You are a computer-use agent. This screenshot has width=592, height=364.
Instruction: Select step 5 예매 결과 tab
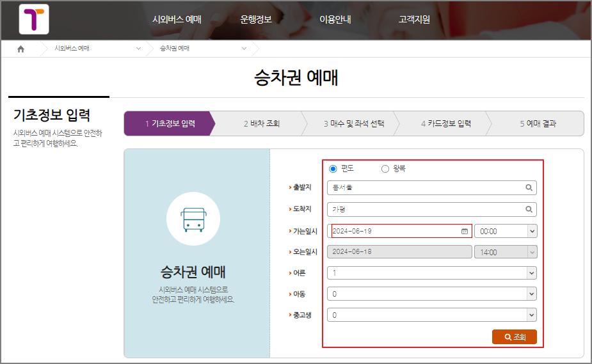(x=538, y=123)
